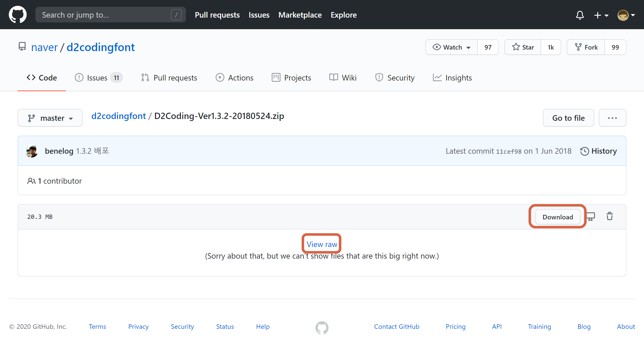Open the About footer link
The width and height of the screenshot is (644, 362).
coord(626,327)
